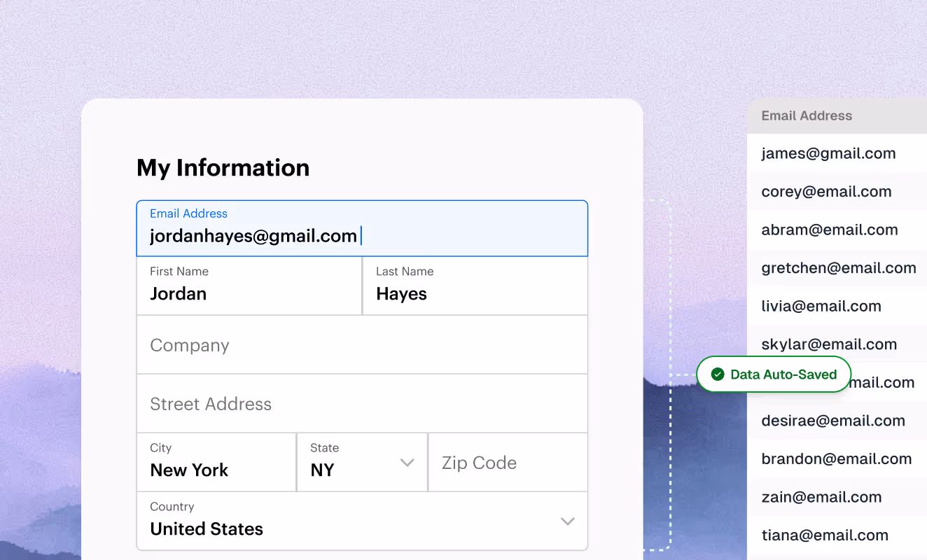
Task: Click the Data Auto-Saved badge label
Action: pos(783,374)
